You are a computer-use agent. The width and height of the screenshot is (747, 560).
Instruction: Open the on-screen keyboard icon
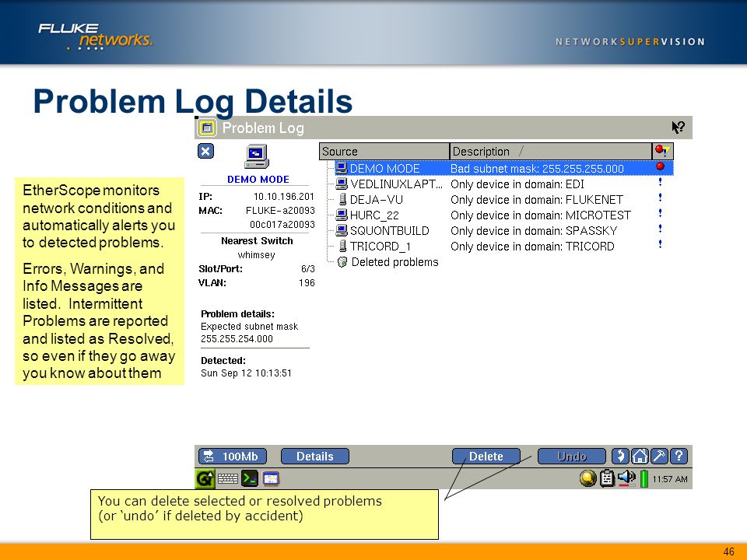coord(228,478)
